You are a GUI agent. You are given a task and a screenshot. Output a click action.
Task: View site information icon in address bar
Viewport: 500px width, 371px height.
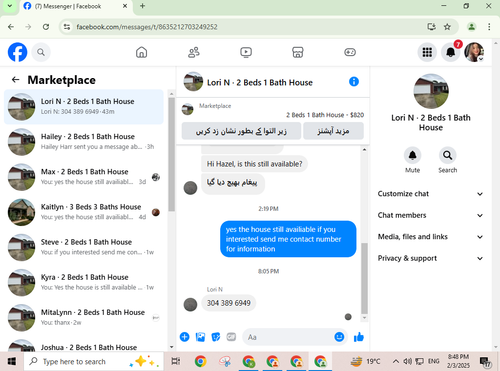67,27
